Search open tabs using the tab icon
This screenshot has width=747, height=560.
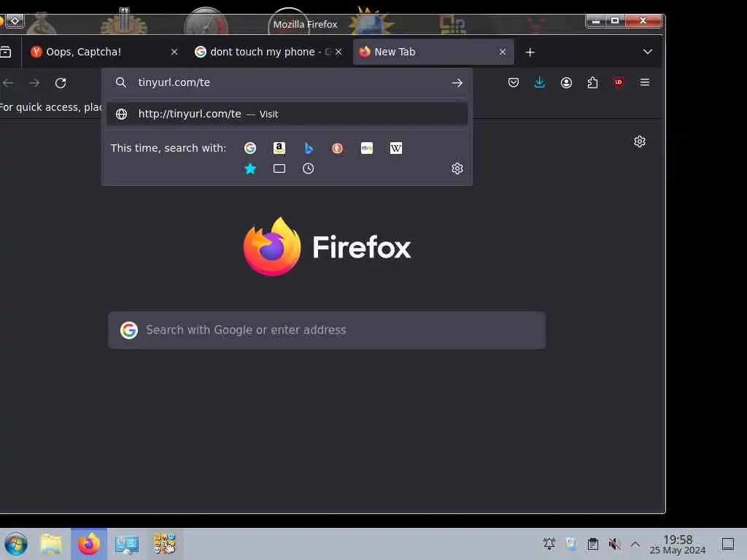pyautogui.click(x=279, y=168)
